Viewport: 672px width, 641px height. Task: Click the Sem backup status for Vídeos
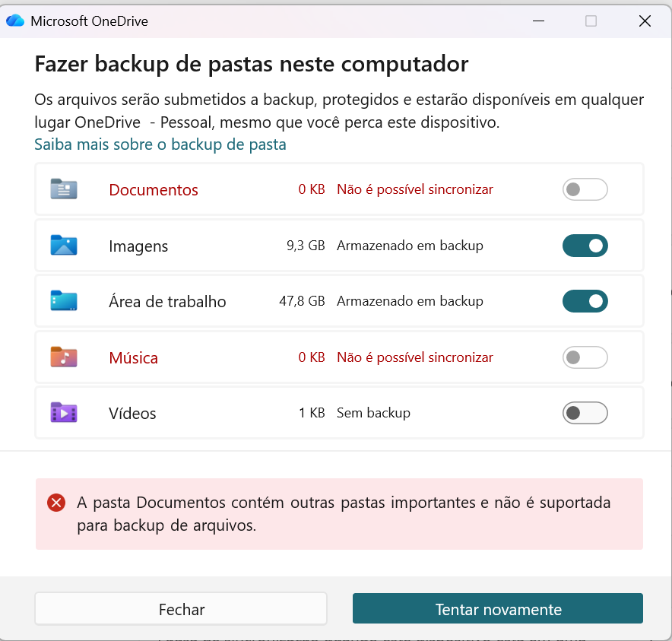pyautogui.click(x=373, y=413)
